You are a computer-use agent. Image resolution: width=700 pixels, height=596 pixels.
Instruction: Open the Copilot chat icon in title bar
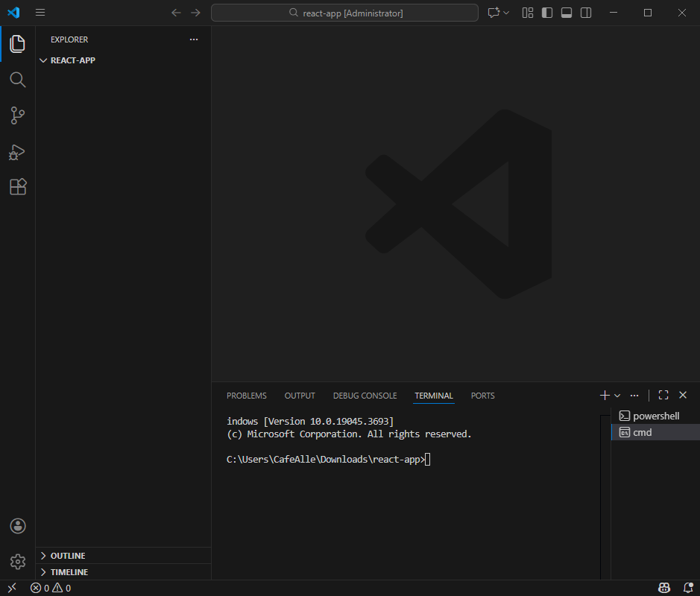494,13
